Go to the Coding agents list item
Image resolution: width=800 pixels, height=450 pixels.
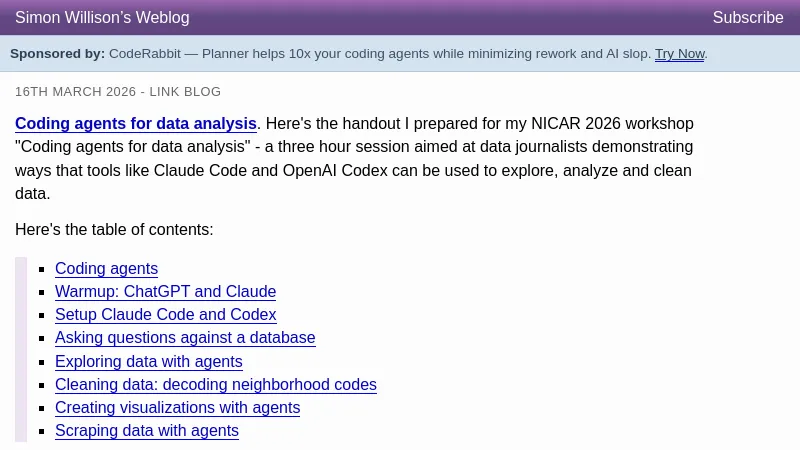(x=106, y=269)
